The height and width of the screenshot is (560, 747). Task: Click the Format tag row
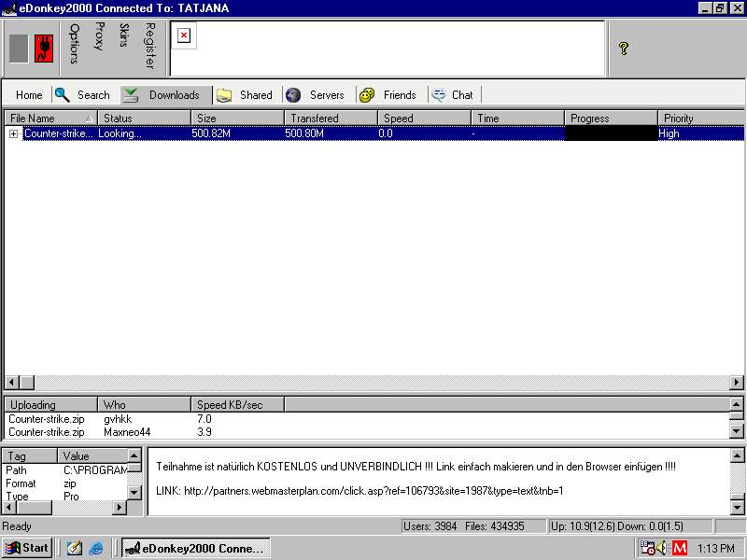coord(65,483)
